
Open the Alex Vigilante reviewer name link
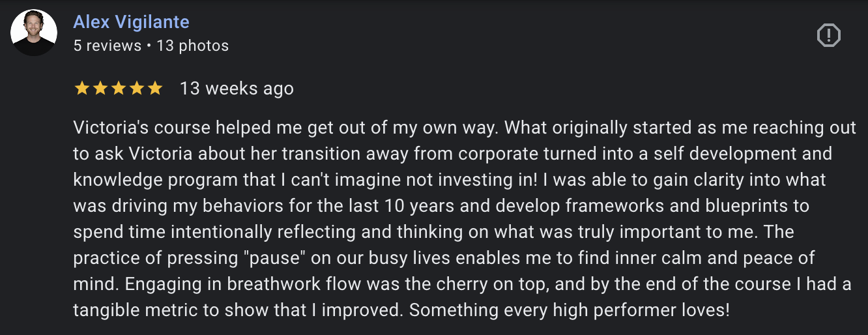(x=131, y=22)
